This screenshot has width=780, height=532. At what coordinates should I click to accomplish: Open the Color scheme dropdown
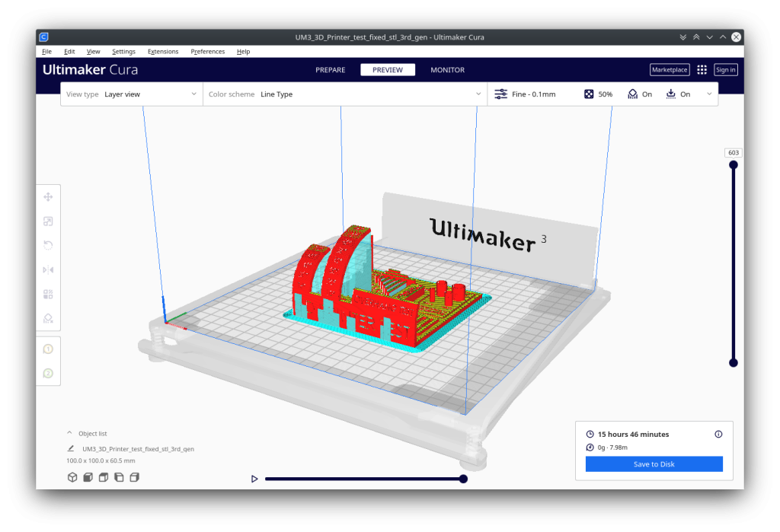click(x=345, y=94)
